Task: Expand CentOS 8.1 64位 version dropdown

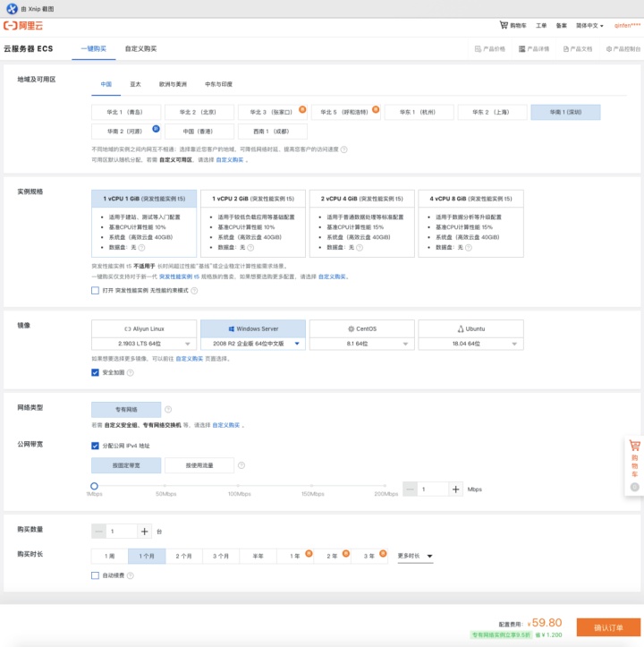Action: 362,344
